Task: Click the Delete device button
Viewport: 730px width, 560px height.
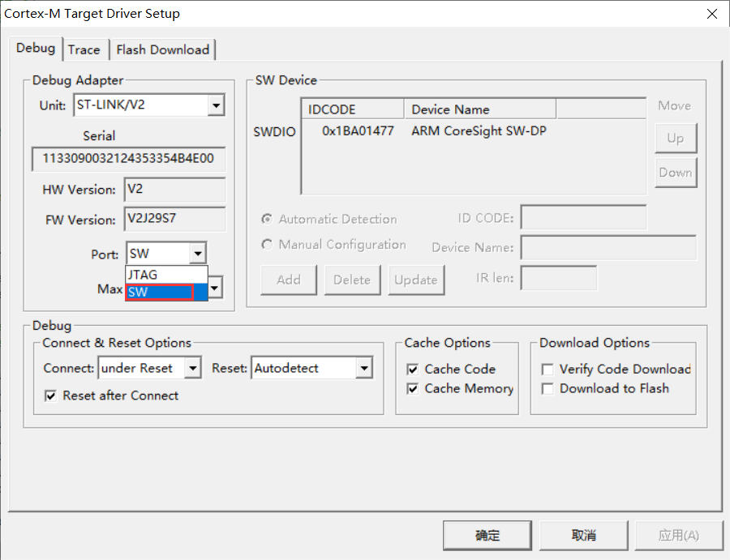Action: pyautogui.click(x=353, y=280)
